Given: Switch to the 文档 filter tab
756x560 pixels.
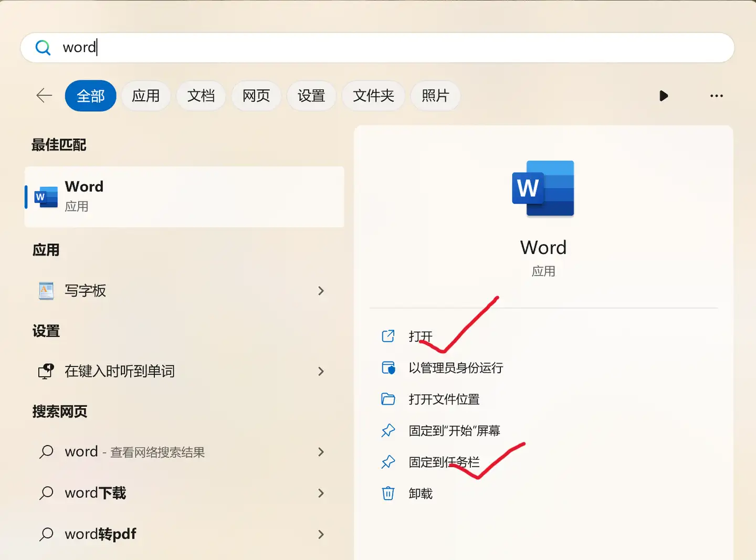Looking at the screenshot, I should pos(201,96).
